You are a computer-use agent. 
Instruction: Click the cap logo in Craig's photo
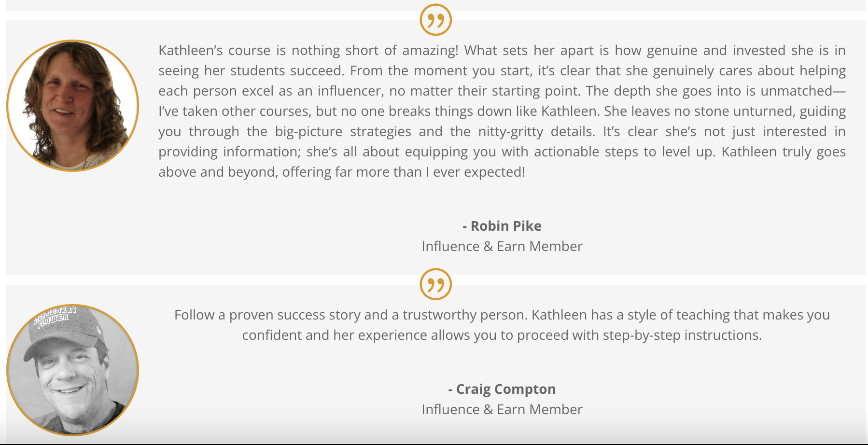point(54,315)
